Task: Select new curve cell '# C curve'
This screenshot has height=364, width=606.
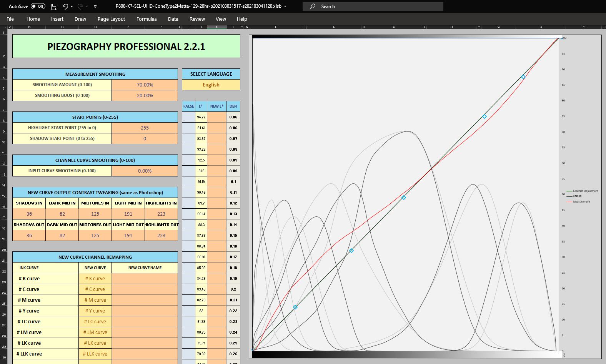Action: click(95, 289)
